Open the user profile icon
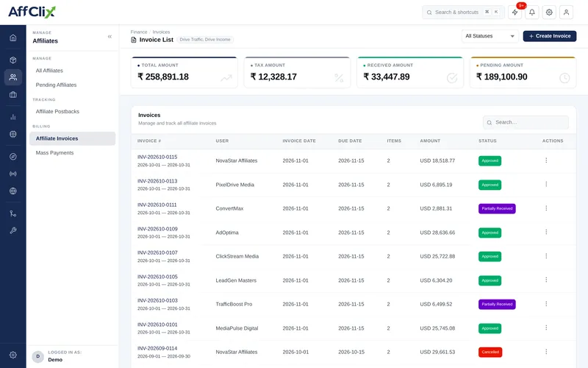Image resolution: width=588 pixels, height=368 pixels. [566, 13]
